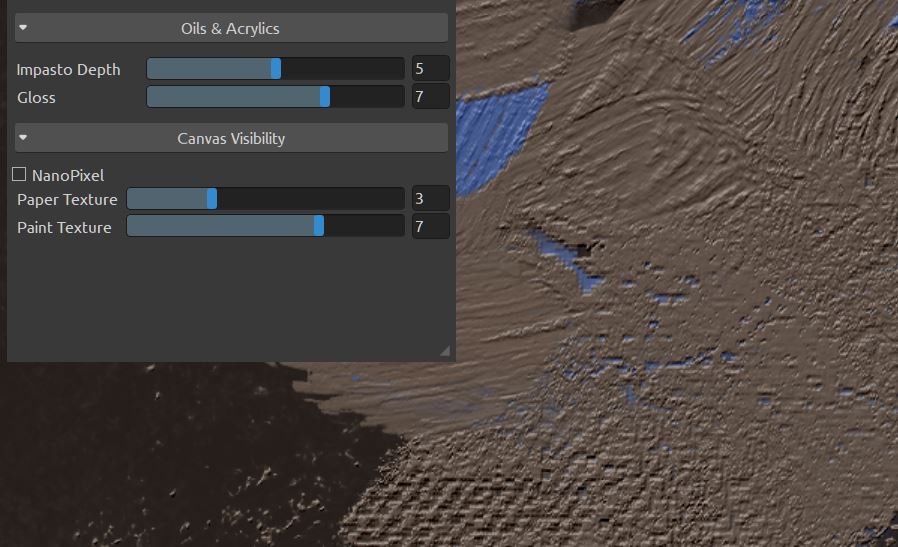Click the unfilled Impasto Depth slider track
Image resolution: width=898 pixels, height=547 pixels.
(342, 69)
